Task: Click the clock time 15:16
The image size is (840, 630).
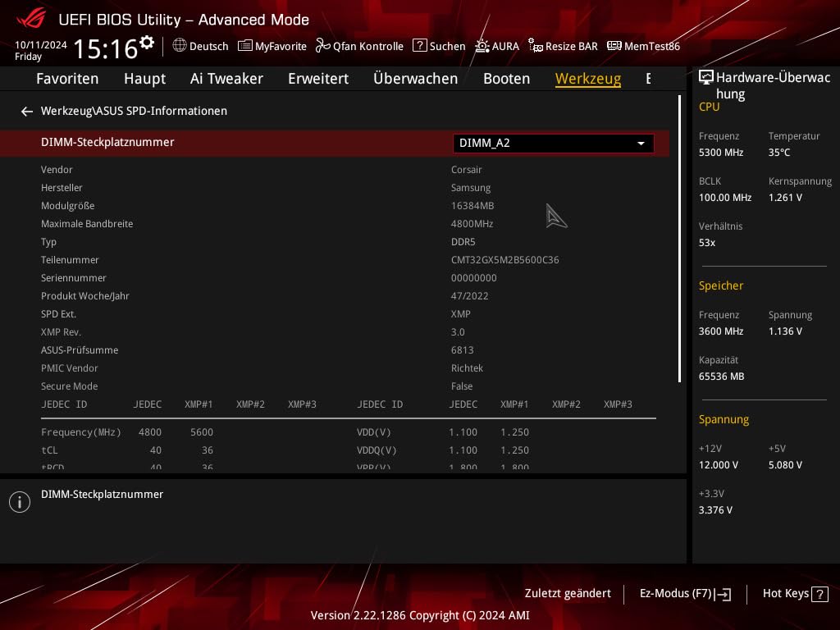Action: pyautogui.click(x=106, y=48)
